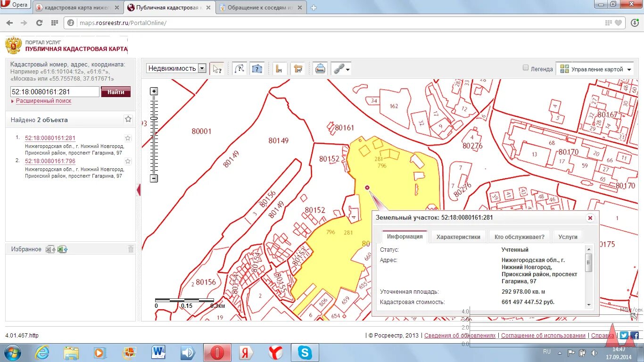Select the distance measurement ruler tool
This screenshot has width=644, height=362.
tap(280, 69)
